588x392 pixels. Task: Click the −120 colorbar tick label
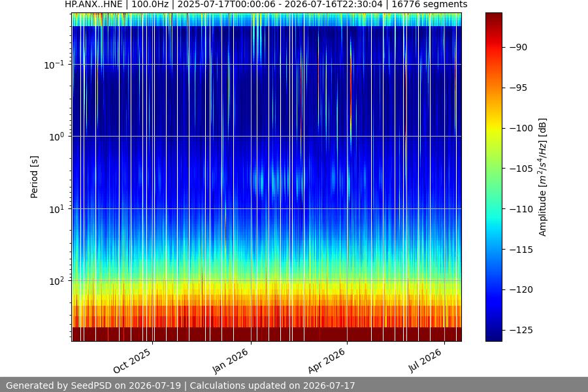[x=521, y=289]
